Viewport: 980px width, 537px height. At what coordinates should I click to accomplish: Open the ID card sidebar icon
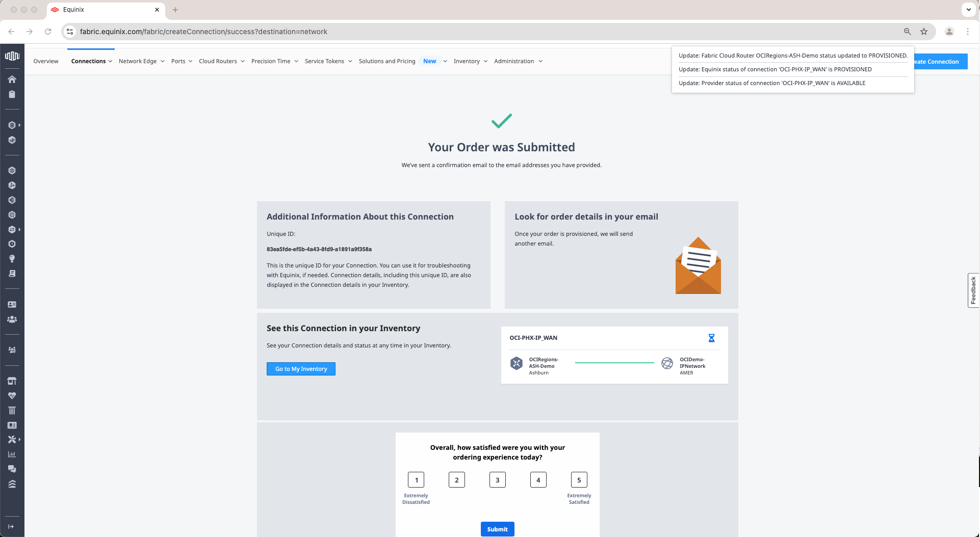pos(12,305)
